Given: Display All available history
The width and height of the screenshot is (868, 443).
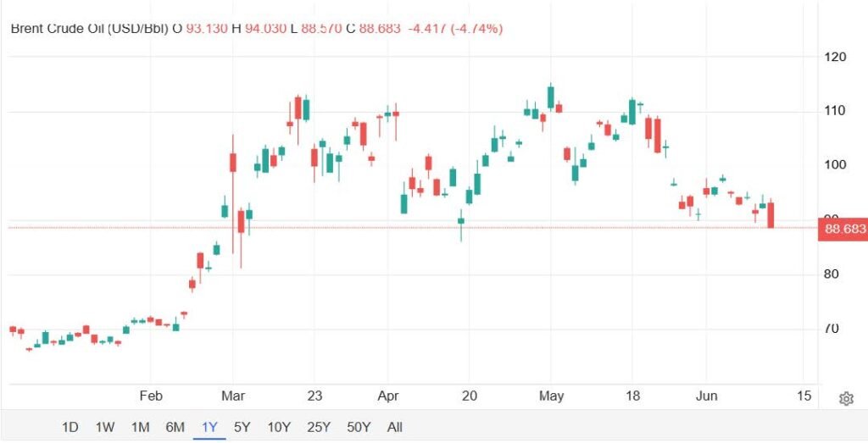Looking at the screenshot, I should [x=395, y=427].
